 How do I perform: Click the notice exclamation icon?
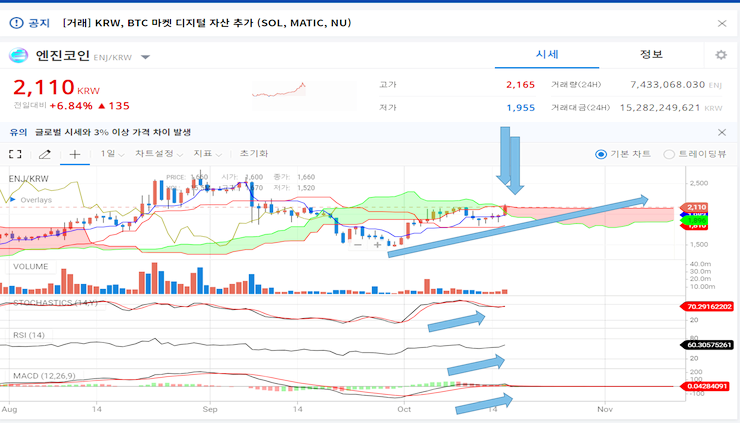click(16, 23)
